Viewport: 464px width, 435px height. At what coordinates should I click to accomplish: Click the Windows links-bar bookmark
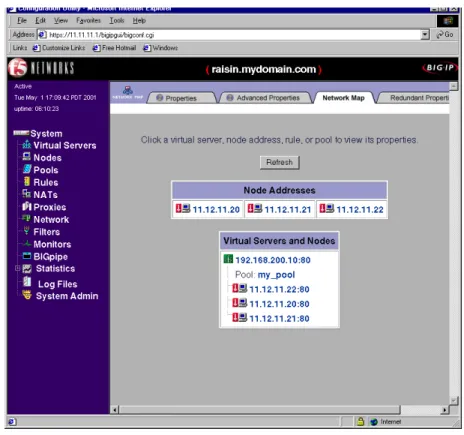pyautogui.click(x=160, y=48)
